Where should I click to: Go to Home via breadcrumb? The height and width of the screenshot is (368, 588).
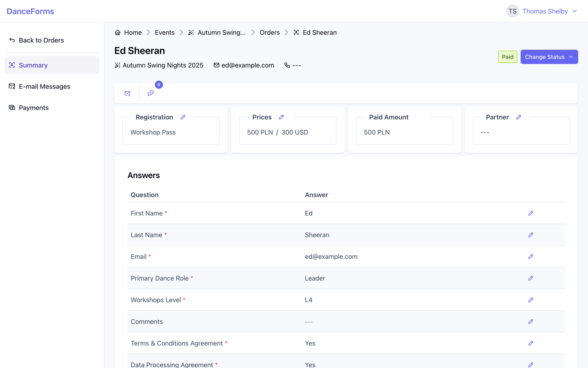tap(133, 32)
